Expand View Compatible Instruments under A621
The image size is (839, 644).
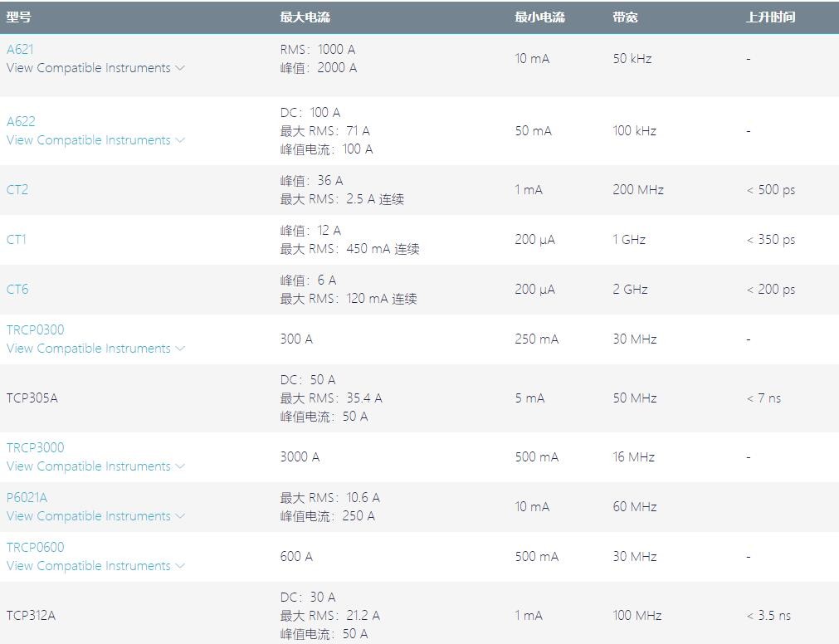pos(95,68)
